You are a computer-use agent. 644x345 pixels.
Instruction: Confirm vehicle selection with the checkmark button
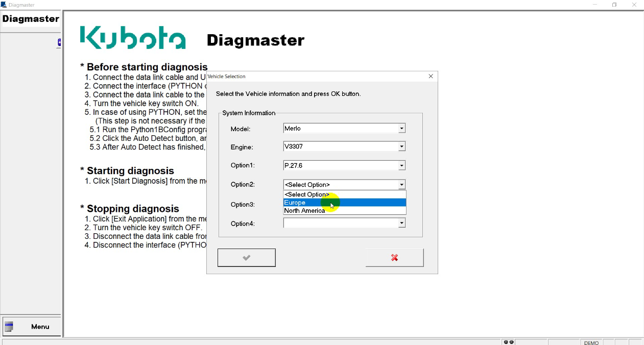point(246,258)
